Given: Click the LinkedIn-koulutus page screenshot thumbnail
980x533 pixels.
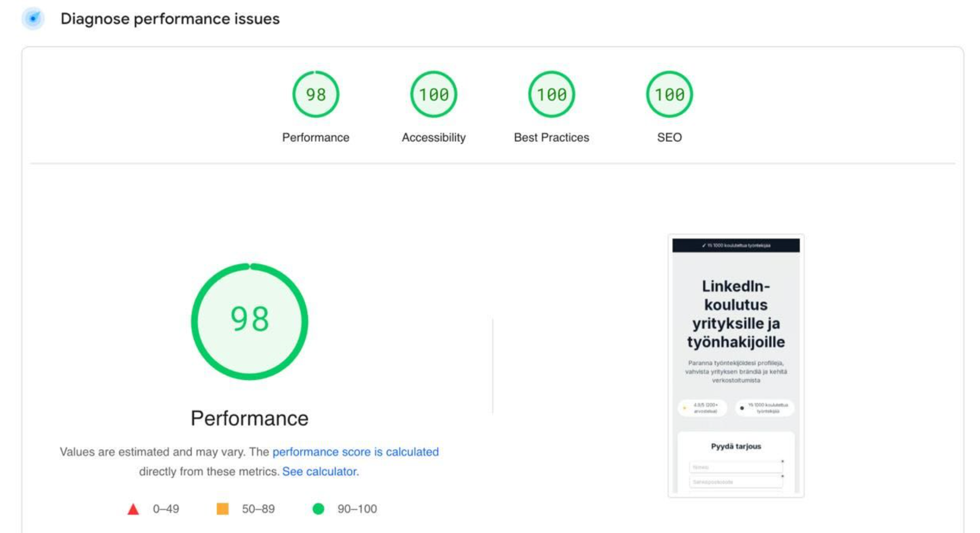Looking at the screenshot, I should 735,365.
